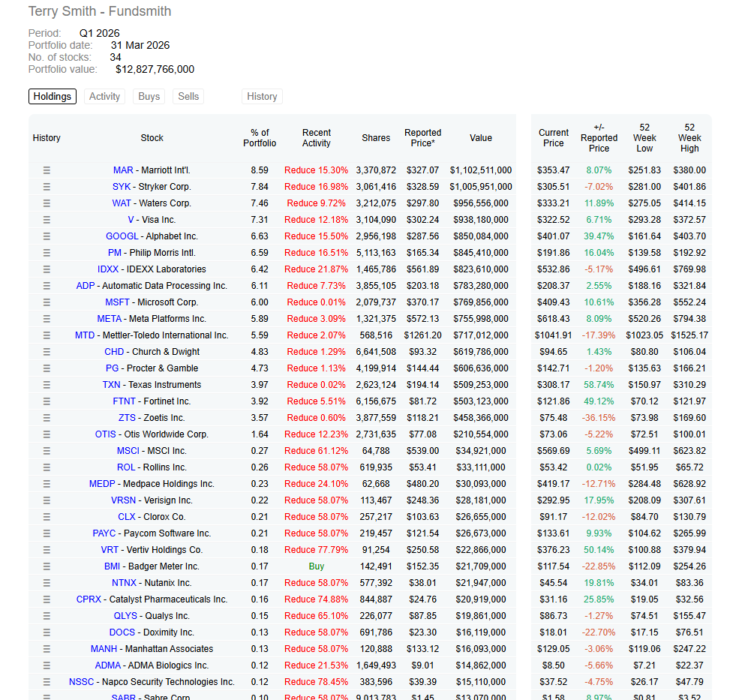Open the GOOGL ticker link
Viewport: 739px width, 700px height.
(122, 236)
